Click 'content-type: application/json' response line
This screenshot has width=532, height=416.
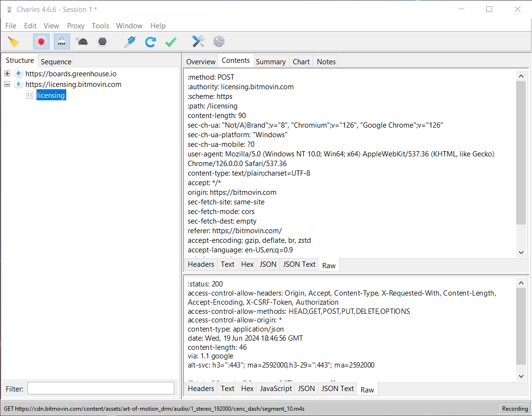click(236, 329)
